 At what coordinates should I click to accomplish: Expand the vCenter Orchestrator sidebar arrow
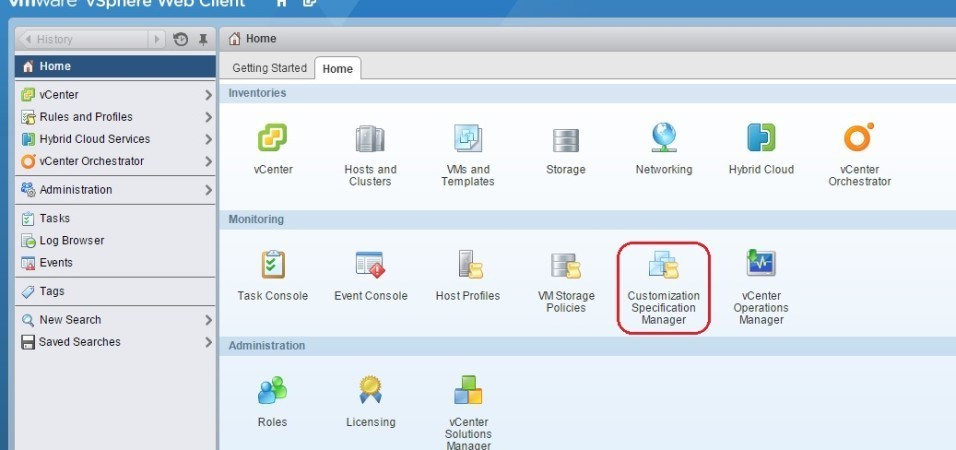pyautogui.click(x=209, y=162)
